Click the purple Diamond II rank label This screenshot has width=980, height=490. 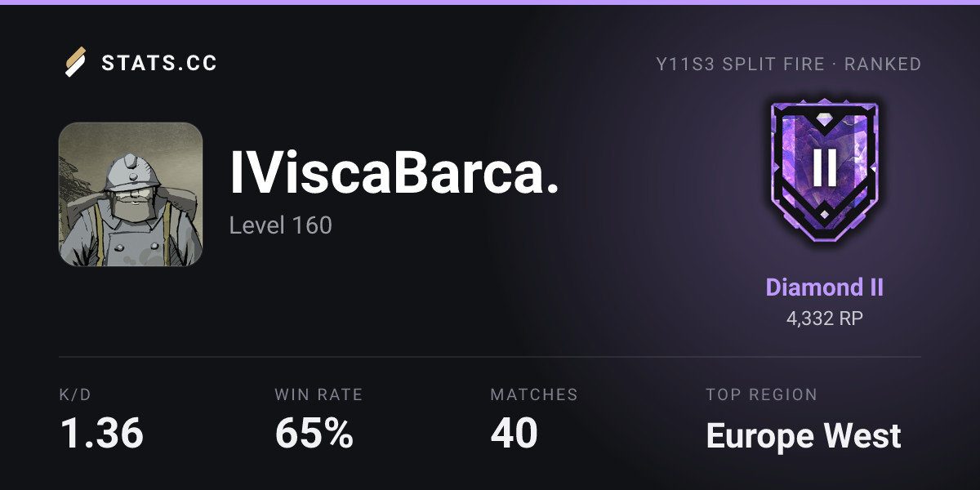tap(825, 287)
